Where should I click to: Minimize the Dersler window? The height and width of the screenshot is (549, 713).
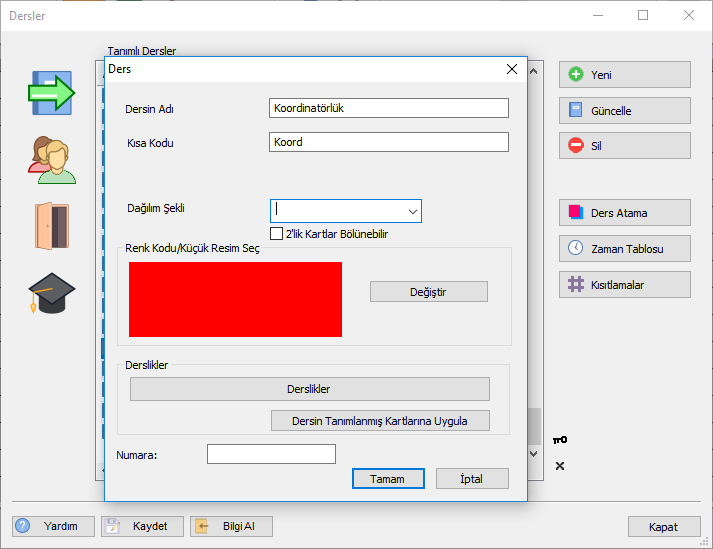click(598, 15)
